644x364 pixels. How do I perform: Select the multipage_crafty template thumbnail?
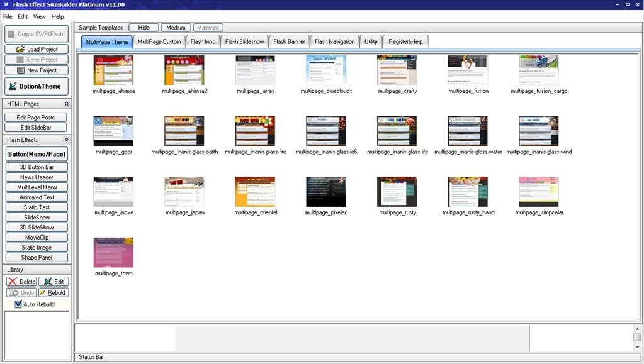pos(397,70)
